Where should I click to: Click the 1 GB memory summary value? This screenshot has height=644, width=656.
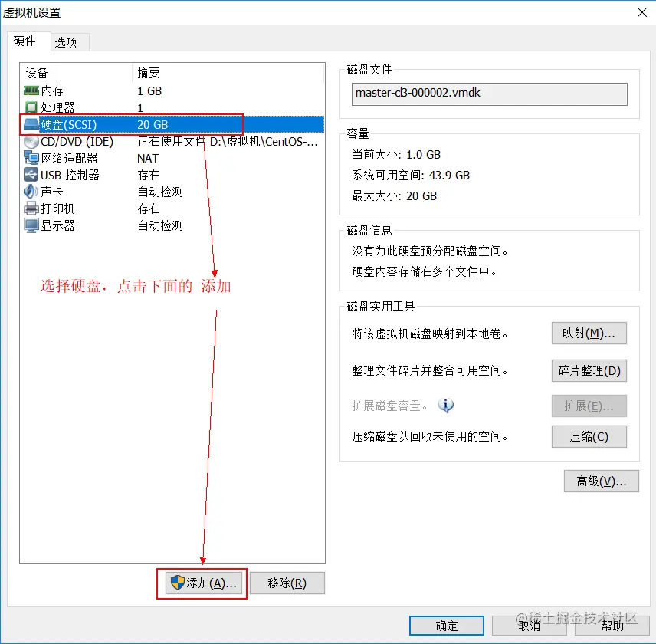click(x=149, y=90)
